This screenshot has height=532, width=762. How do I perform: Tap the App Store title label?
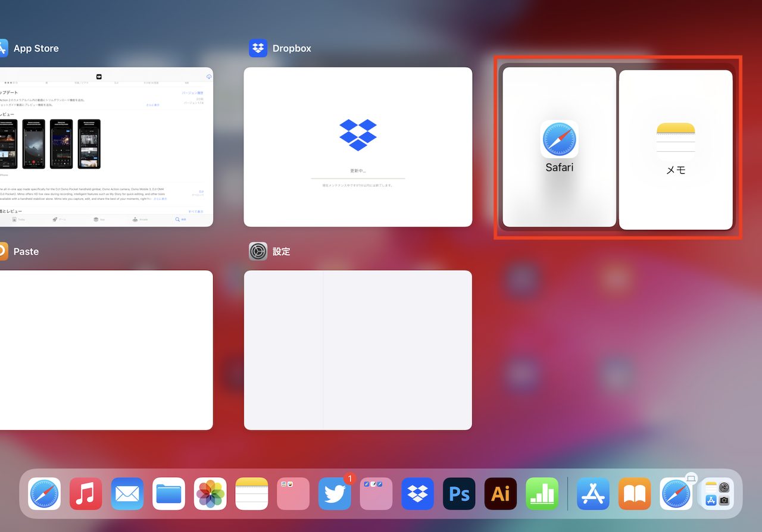click(x=36, y=48)
